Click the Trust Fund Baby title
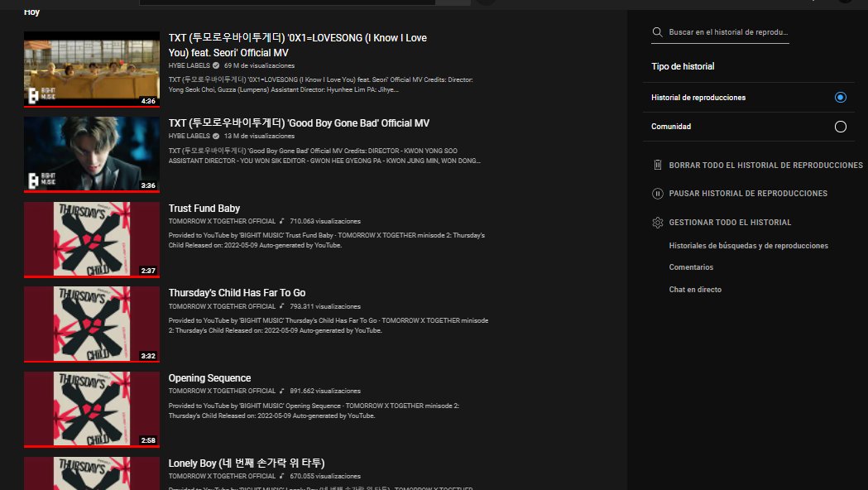868x490 pixels. [x=204, y=209]
